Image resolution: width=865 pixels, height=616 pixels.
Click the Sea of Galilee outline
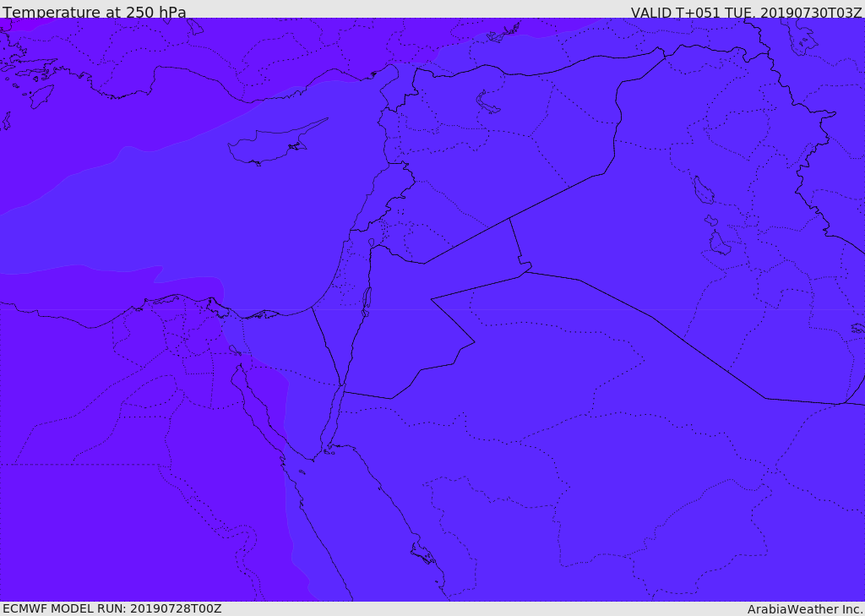pyautogui.click(x=372, y=243)
